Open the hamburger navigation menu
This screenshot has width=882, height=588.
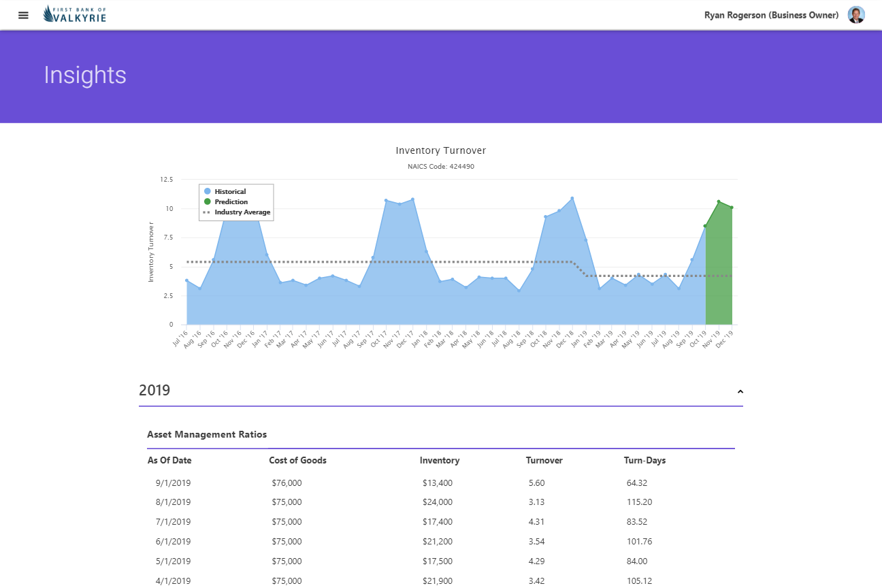(23, 15)
